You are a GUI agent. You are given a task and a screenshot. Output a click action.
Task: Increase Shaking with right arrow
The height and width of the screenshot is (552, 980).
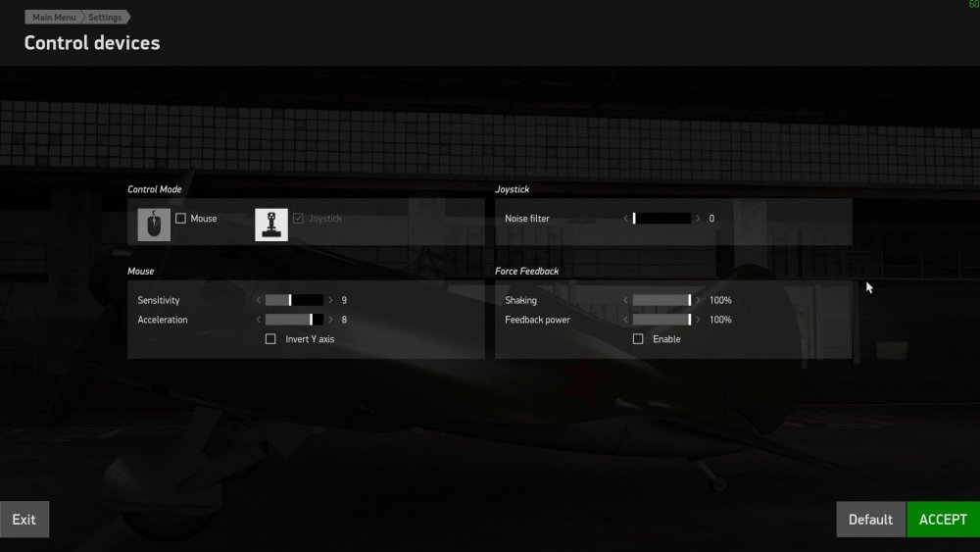click(x=698, y=300)
